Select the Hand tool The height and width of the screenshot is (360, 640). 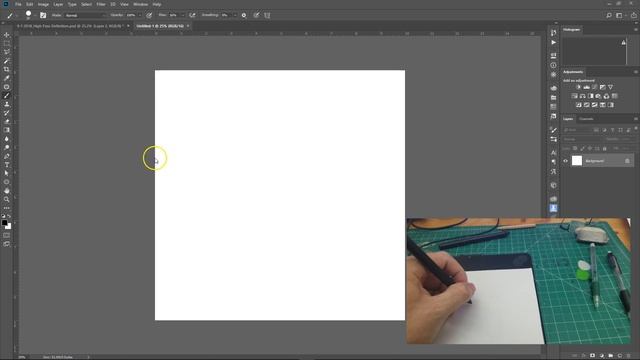coord(7,191)
